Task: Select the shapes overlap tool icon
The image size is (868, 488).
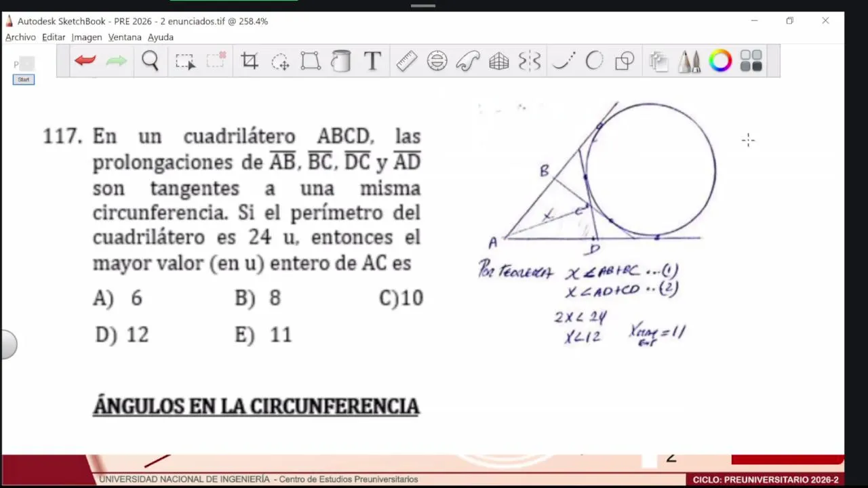Action: (x=625, y=61)
